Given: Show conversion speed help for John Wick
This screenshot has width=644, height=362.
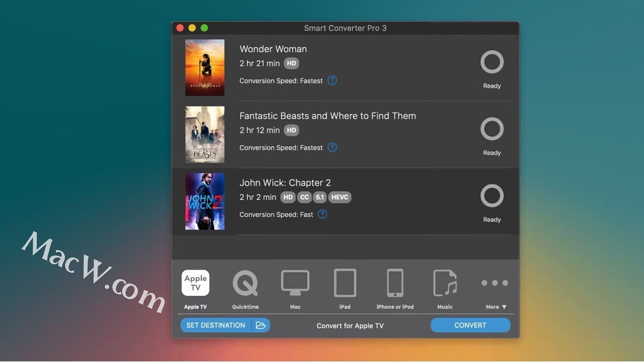Looking at the screenshot, I should [x=323, y=214].
